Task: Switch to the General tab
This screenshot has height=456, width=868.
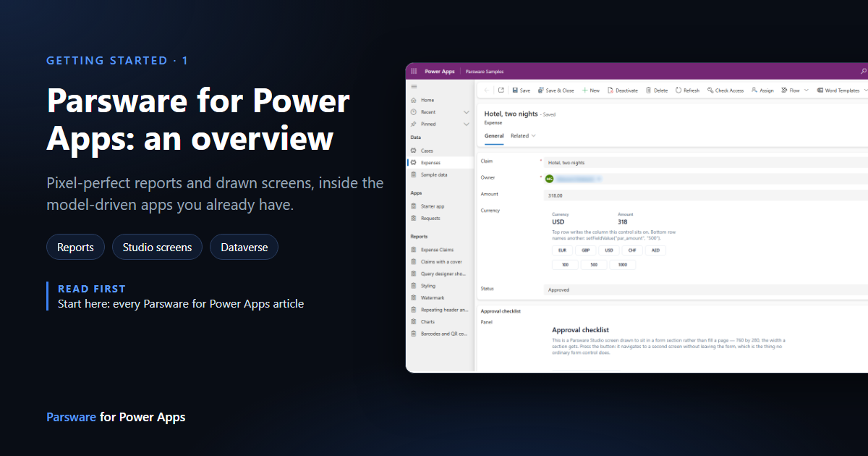Action: pos(494,135)
